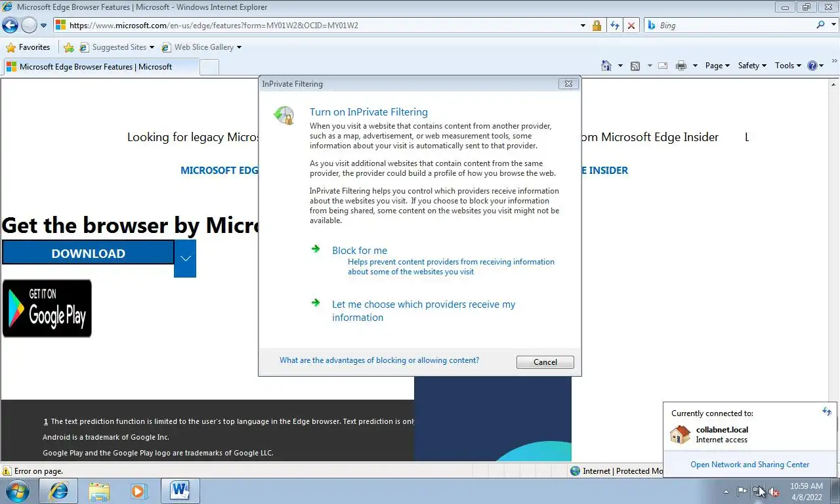
Task: Open Network and Sharing Center link
Action: point(750,465)
